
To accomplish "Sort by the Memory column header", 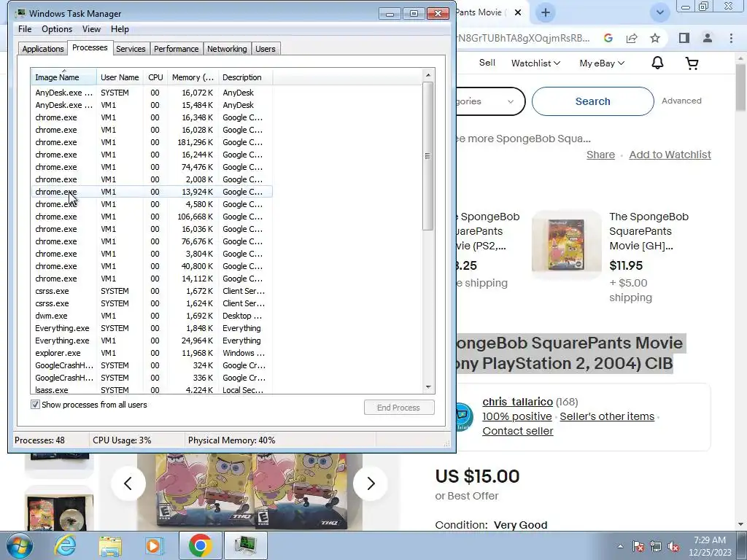I will pos(193,77).
